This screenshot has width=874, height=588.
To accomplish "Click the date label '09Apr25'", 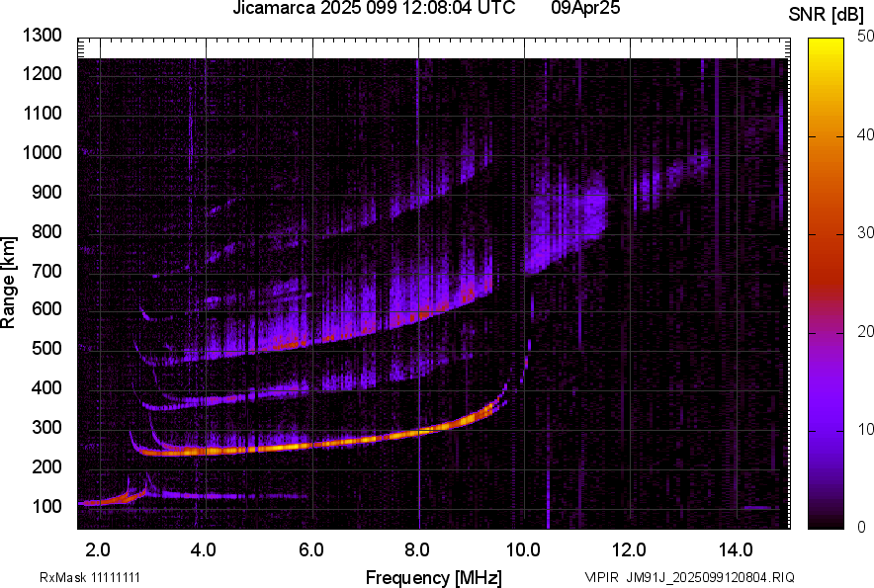I will click(585, 8).
